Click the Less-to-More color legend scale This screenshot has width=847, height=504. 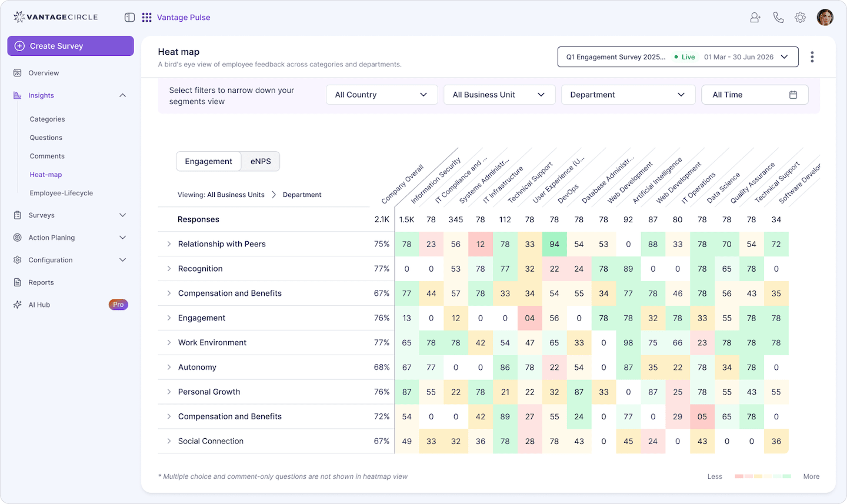[762, 476]
